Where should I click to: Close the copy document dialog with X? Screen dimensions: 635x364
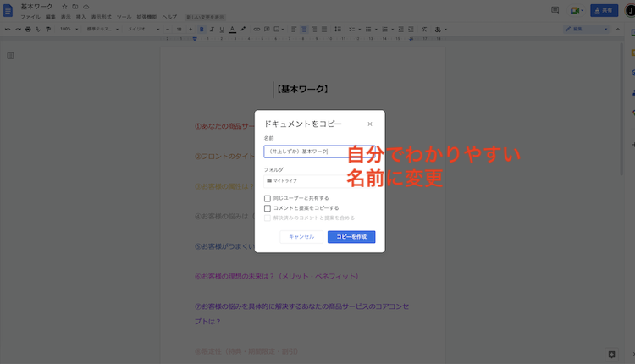coord(369,124)
